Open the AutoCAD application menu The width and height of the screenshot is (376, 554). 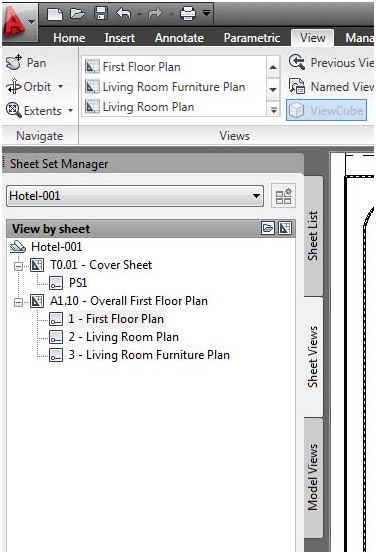tap(19, 25)
